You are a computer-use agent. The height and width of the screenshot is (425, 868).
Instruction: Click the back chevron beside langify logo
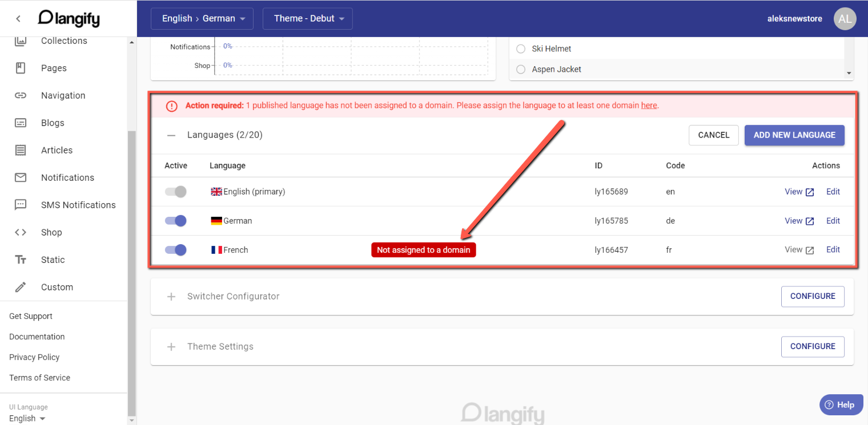[x=18, y=19]
